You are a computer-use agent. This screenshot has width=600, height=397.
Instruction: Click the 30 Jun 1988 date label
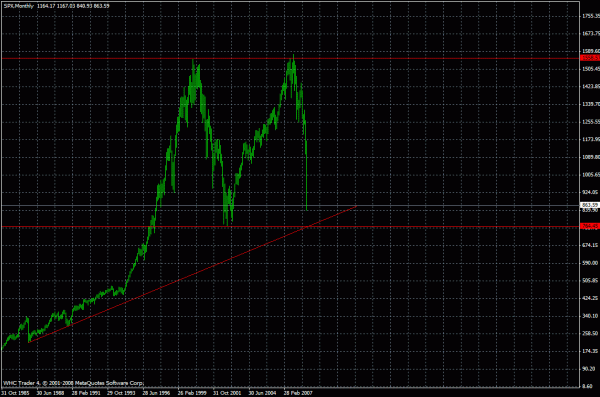click(x=50, y=393)
